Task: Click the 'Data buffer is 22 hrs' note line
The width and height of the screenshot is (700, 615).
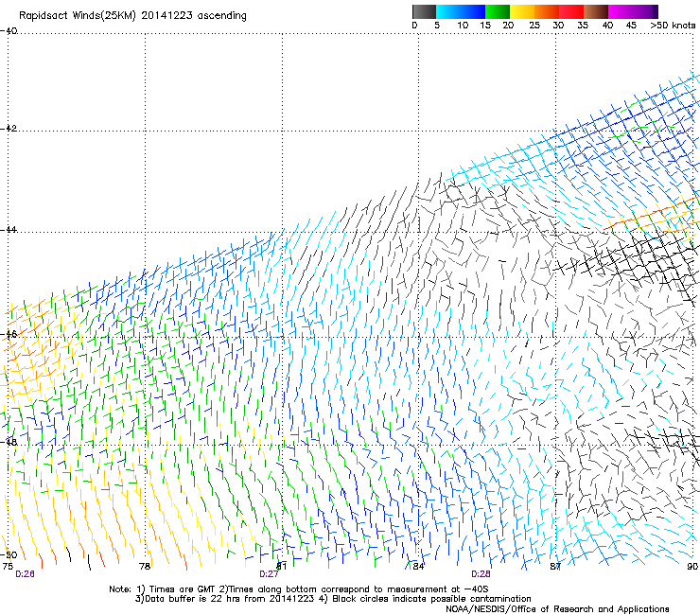Action: [334, 599]
